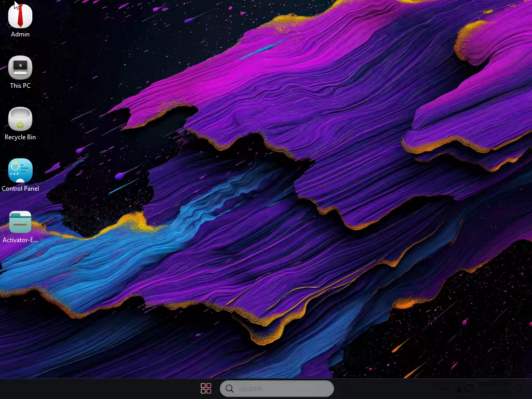Click the "Admin" text label
532x399 pixels.
point(20,34)
